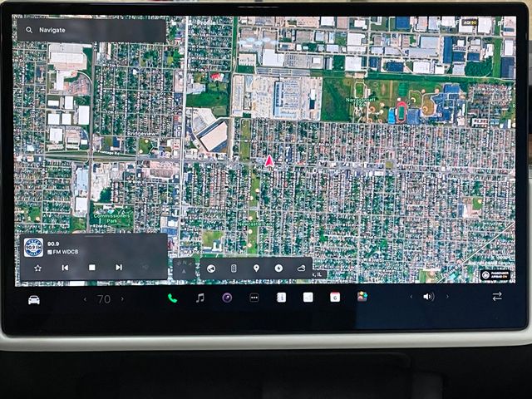The width and height of the screenshot is (532, 399).
Task: Favorite the 90.9 station with star icon
Action: tap(37, 268)
